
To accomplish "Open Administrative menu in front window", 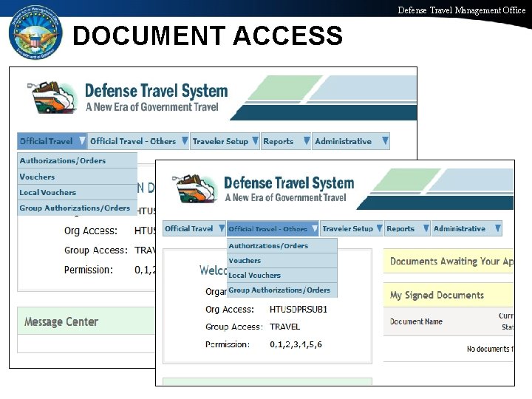I will 466,228.
